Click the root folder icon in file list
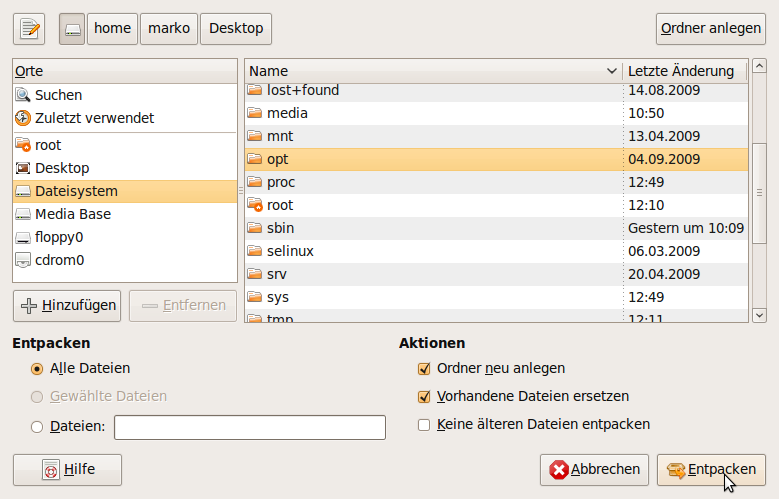This screenshot has height=499, width=779. click(x=255, y=205)
